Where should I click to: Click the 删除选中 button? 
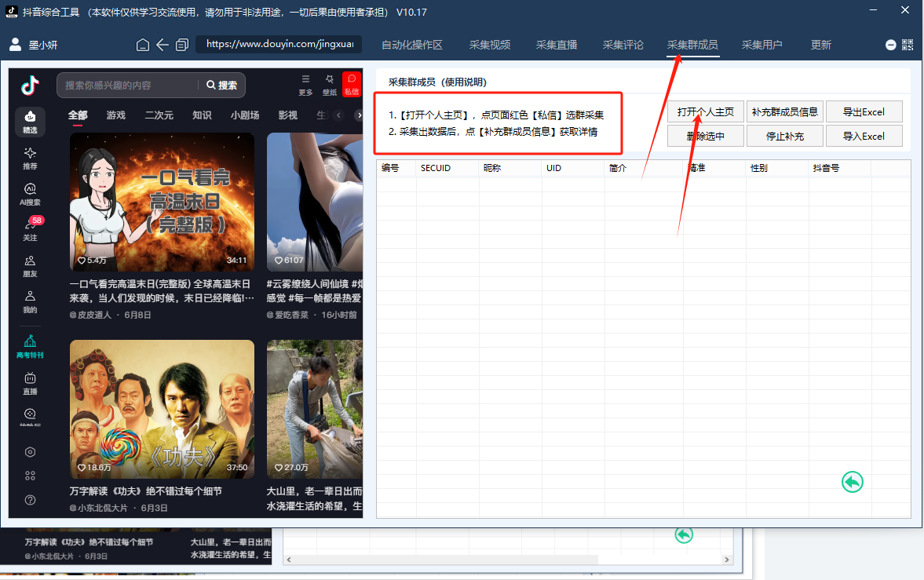point(706,136)
